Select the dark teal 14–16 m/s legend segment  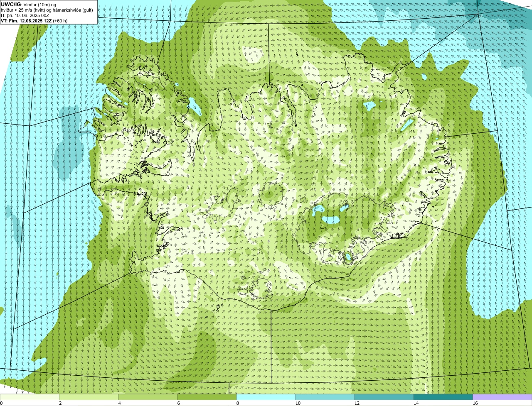443,397
